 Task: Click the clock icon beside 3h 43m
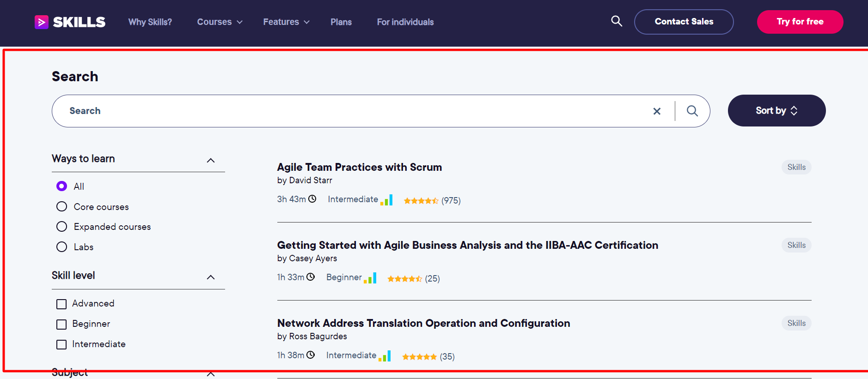coord(312,199)
